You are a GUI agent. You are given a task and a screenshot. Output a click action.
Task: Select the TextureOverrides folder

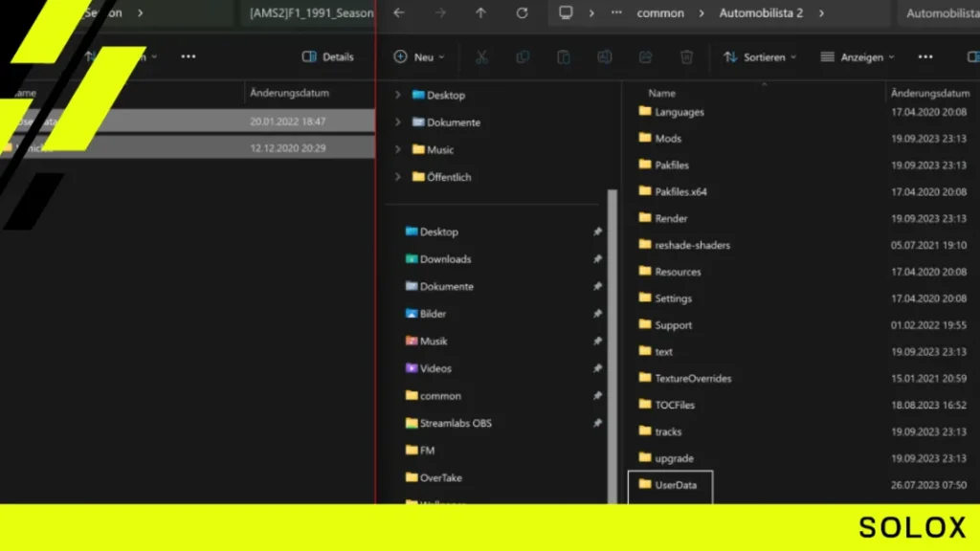pyautogui.click(x=685, y=378)
